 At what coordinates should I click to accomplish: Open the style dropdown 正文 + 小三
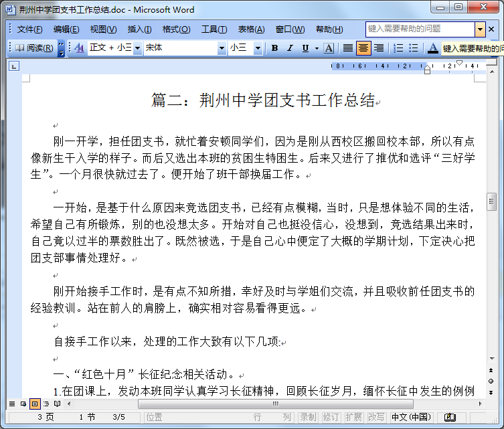137,48
